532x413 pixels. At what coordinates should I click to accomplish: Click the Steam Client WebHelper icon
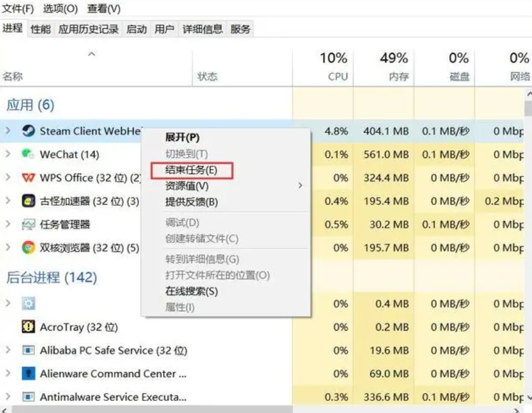point(29,131)
